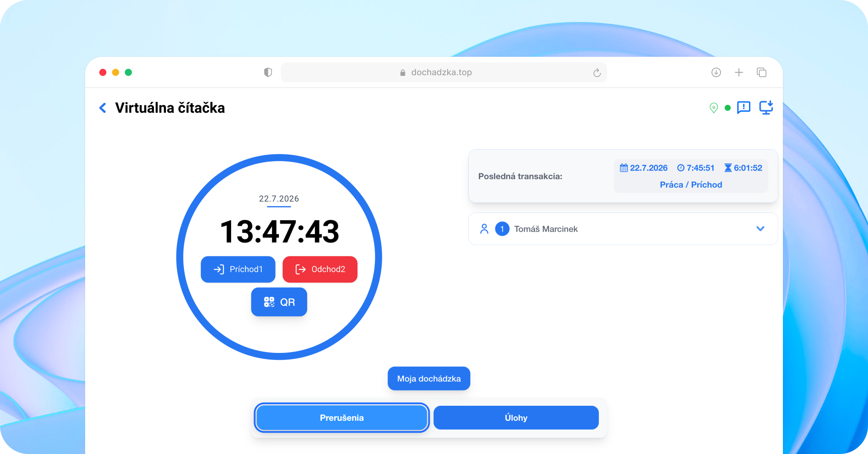Click the install-to-desktop monitor icon

pos(766,107)
